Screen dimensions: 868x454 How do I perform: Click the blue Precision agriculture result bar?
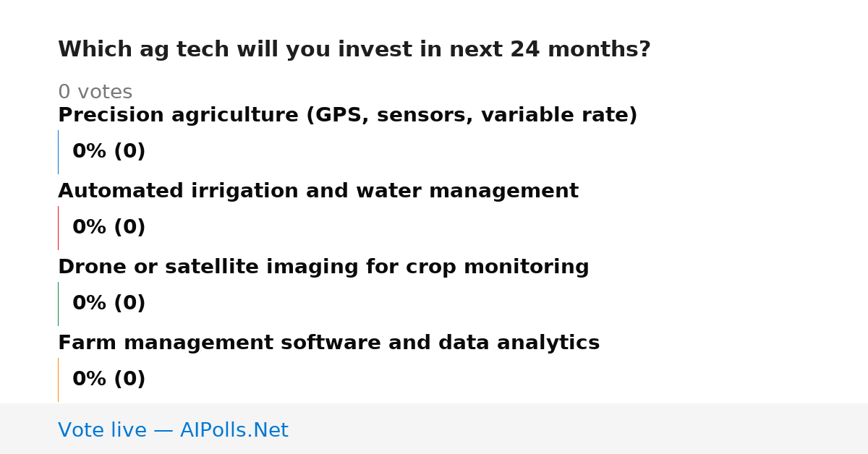point(58,152)
